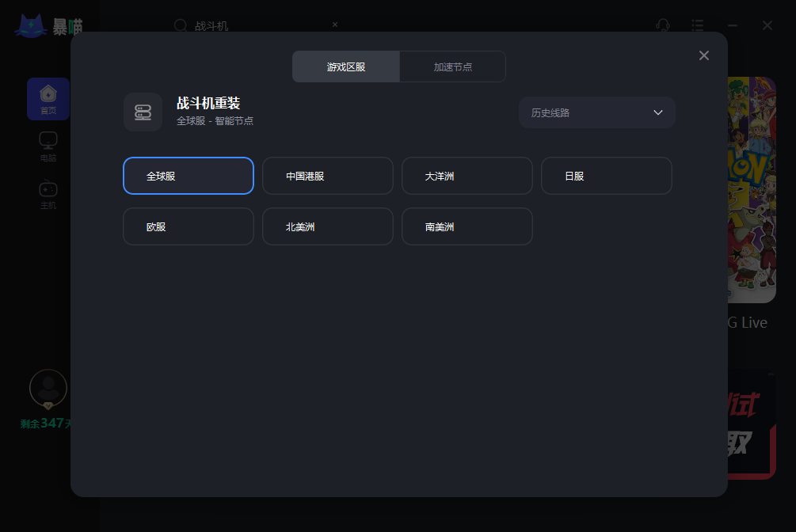Image resolution: width=796 pixels, height=532 pixels.
Task: Click the search magnifier icon
Action: point(181,25)
